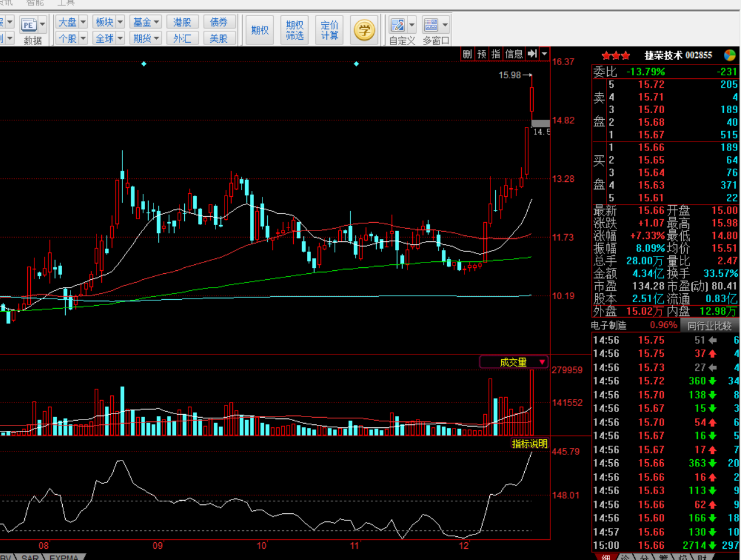Open the 港股 market button

point(182,23)
